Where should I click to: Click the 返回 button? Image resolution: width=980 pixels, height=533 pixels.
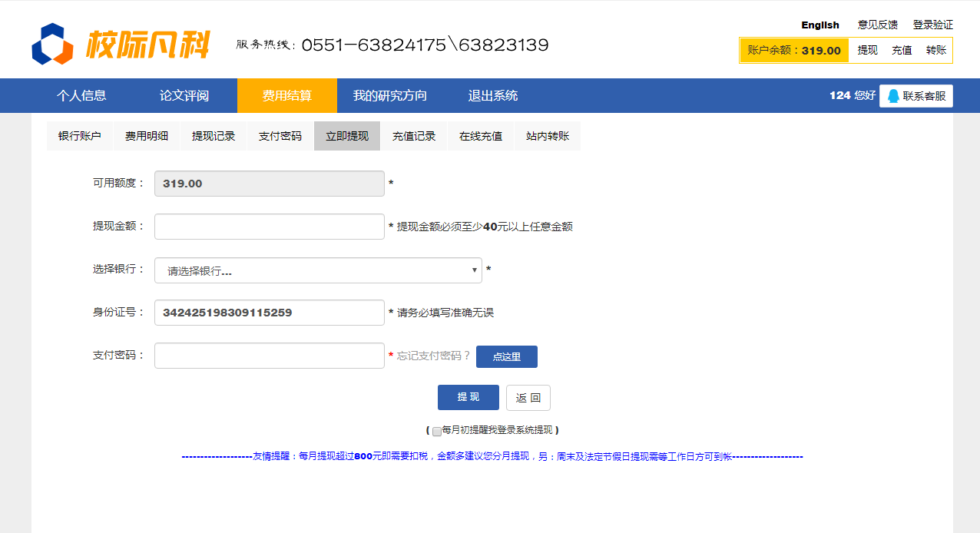pos(528,398)
